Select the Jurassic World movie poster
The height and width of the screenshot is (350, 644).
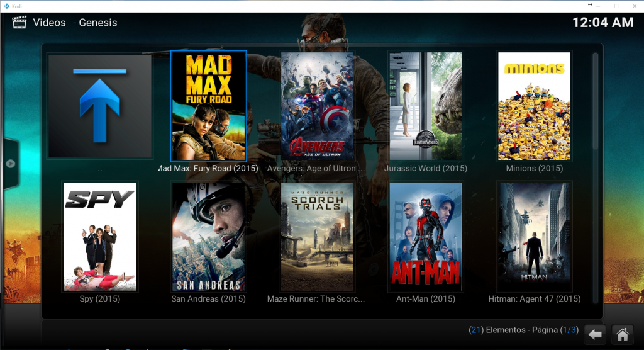click(426, 106)
